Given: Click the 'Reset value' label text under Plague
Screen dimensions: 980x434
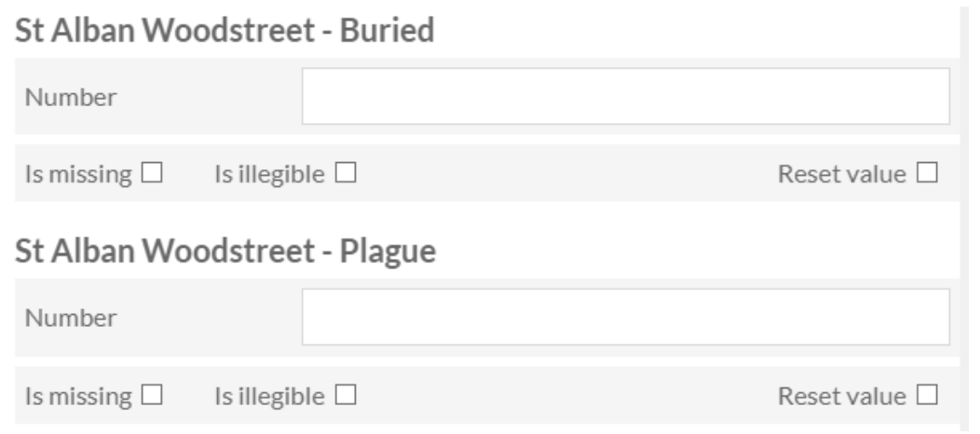Looking at the screenshot, I should tap(841, 397).
